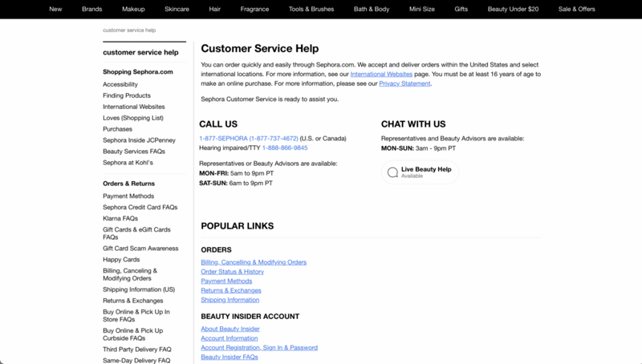
Task: Open the Skincare navigation menu
Action: pos(177,9)
